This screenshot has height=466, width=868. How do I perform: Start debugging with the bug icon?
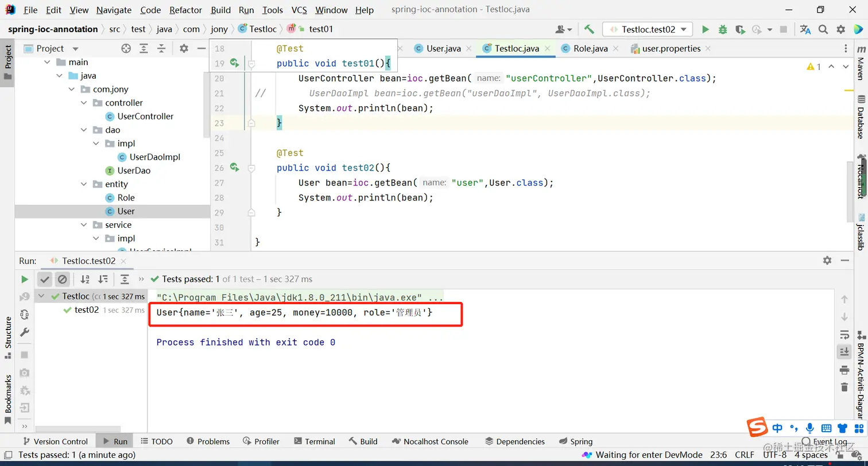(x=723, y=29)
